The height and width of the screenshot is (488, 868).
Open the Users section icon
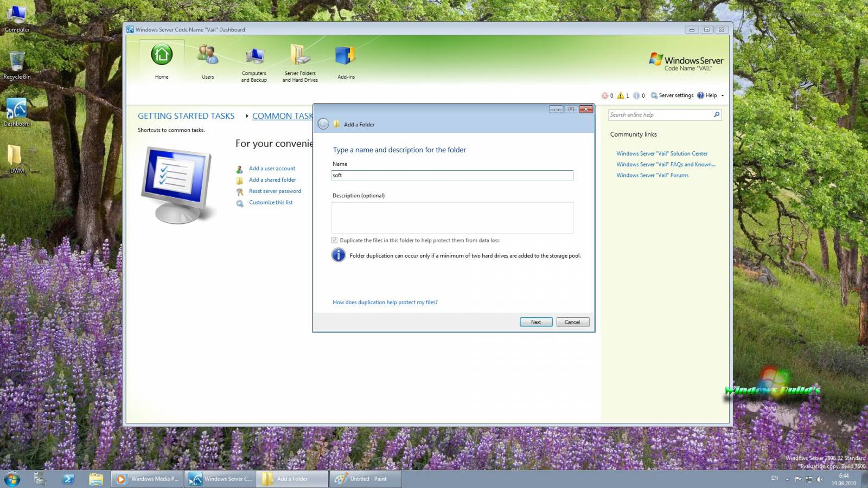(208, 62)
